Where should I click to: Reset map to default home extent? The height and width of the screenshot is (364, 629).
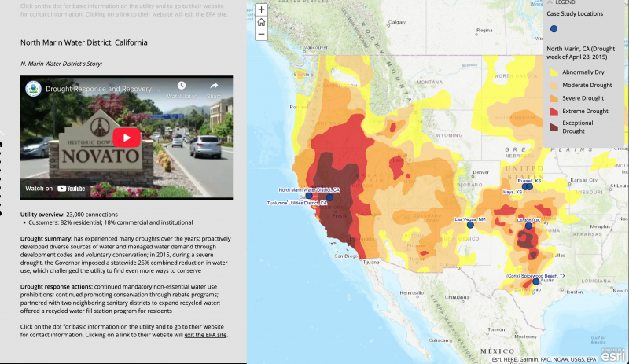coord(261,22)
